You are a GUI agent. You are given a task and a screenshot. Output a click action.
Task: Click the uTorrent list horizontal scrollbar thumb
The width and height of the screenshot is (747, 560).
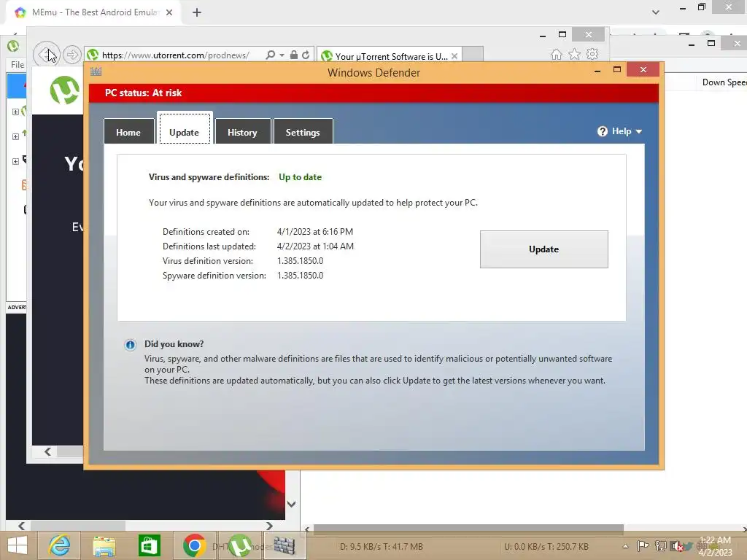click(468, 528)
